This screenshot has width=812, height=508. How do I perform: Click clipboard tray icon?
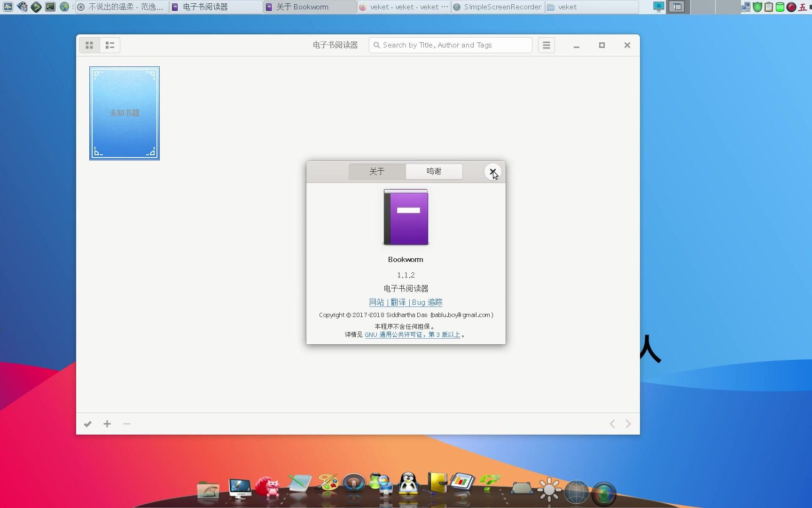tap(768, 7)
